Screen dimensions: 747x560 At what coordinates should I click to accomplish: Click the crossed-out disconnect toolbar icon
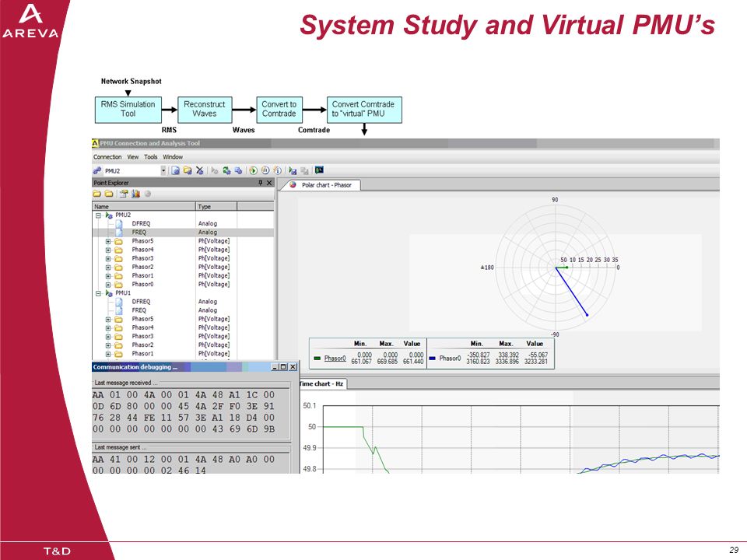[x=200, y=170]
